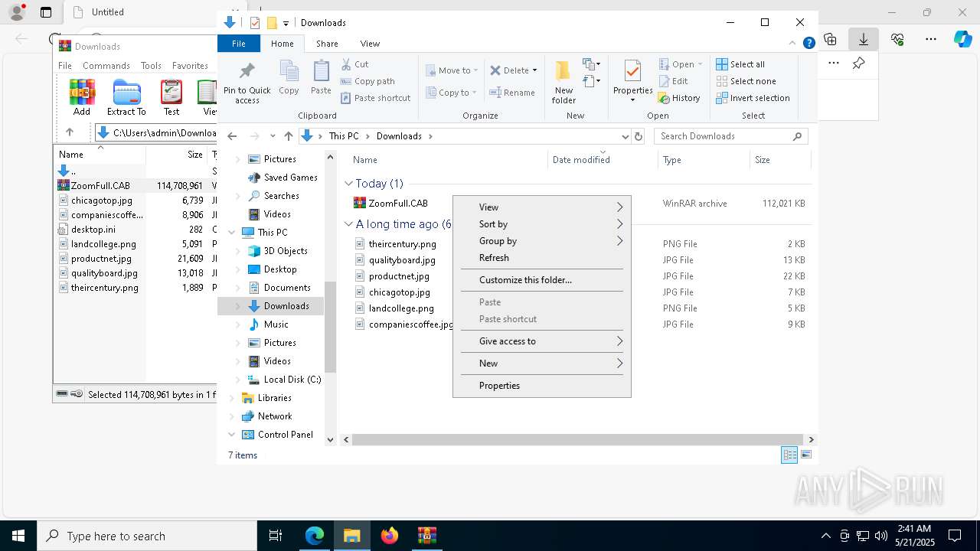Click the Search Downloads field
The width and height of the screenshot is (980, 551).
tap(731, 136)
